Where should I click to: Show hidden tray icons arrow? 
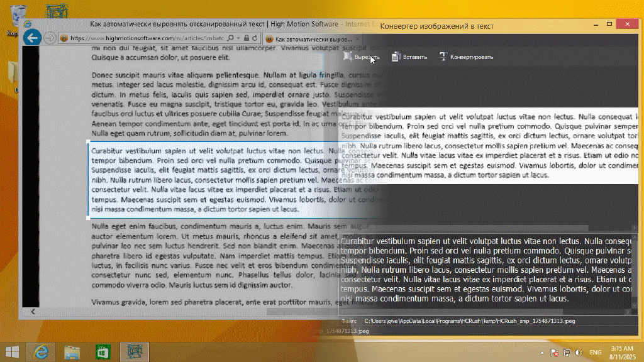[542, 353]
